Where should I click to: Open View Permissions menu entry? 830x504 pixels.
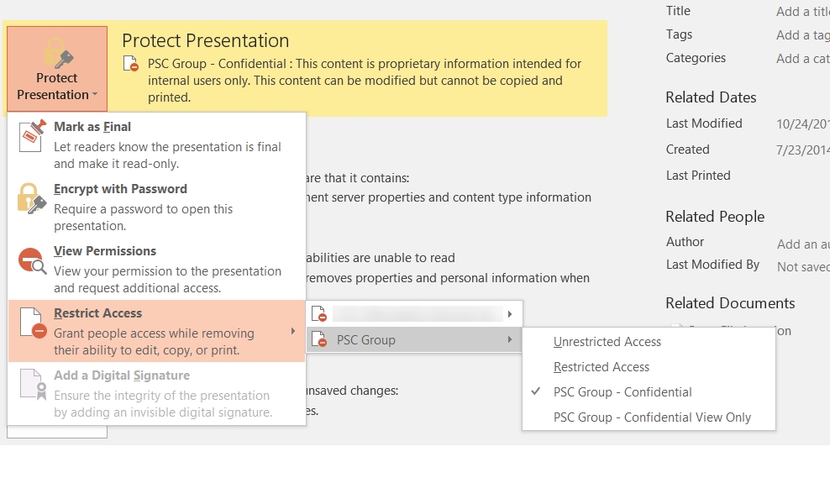(x=157, y=269)
